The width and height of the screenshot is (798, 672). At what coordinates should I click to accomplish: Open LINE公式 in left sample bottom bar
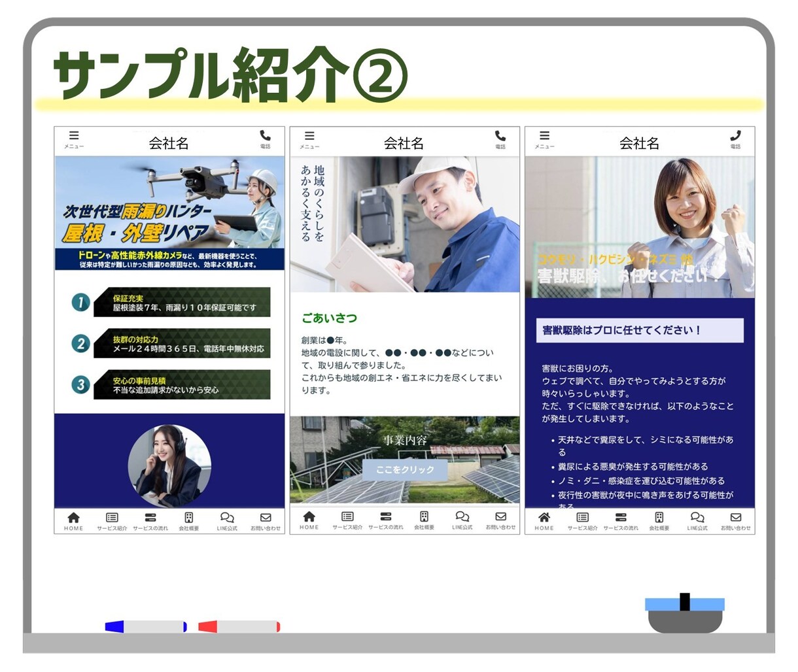[227, 521]
